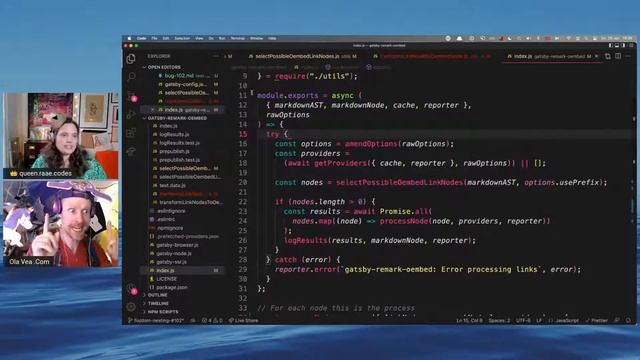Click Prettier in the status bar
The width and height of the screenshot is (640, 360).
(597, 321)
